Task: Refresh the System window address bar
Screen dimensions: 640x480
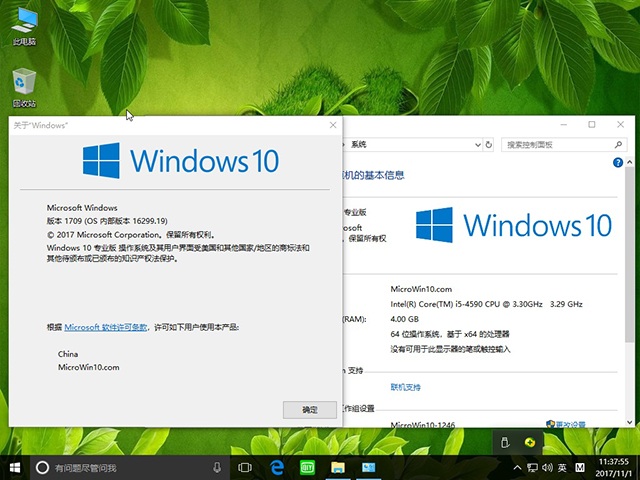Action: (x=489, y=144)
